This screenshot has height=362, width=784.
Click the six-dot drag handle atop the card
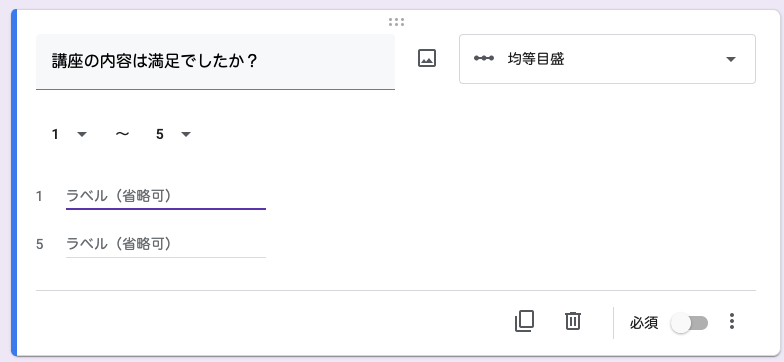pos(396,22)
